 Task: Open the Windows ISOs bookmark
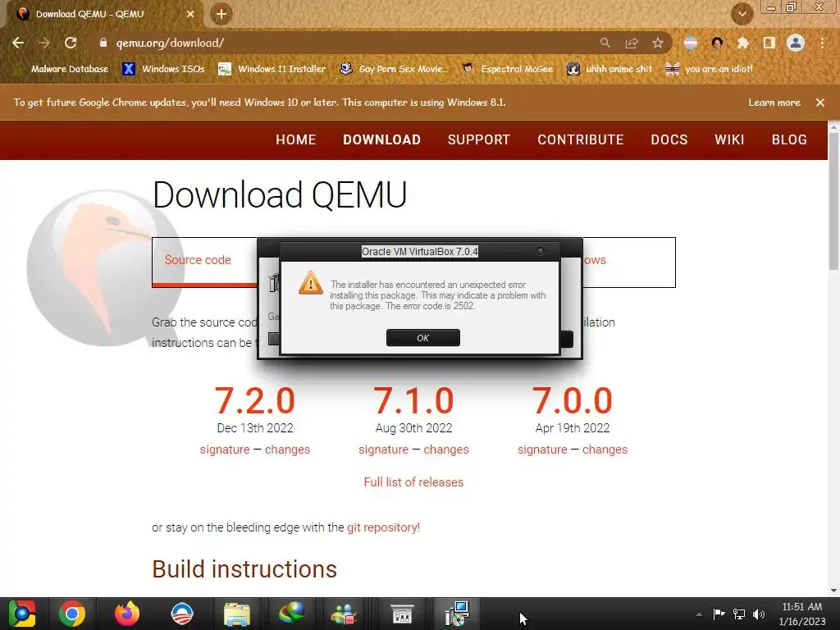164,69
